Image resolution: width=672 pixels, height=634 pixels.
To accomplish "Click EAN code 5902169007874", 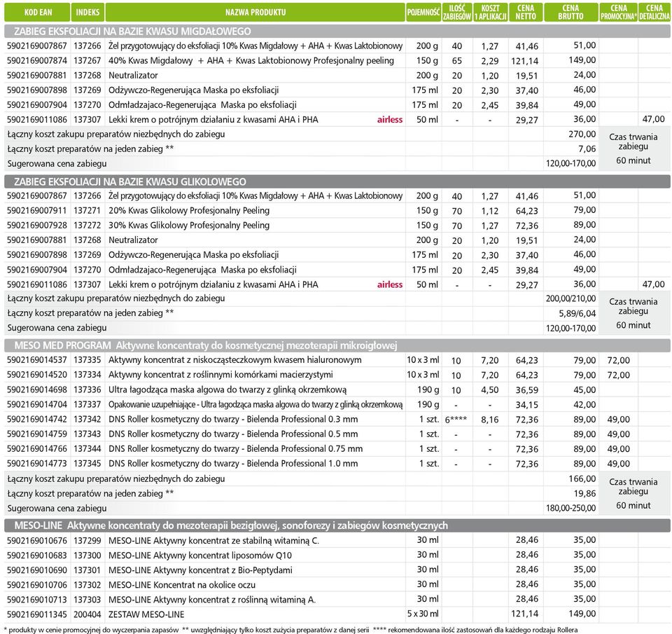I will coord(37,60).
